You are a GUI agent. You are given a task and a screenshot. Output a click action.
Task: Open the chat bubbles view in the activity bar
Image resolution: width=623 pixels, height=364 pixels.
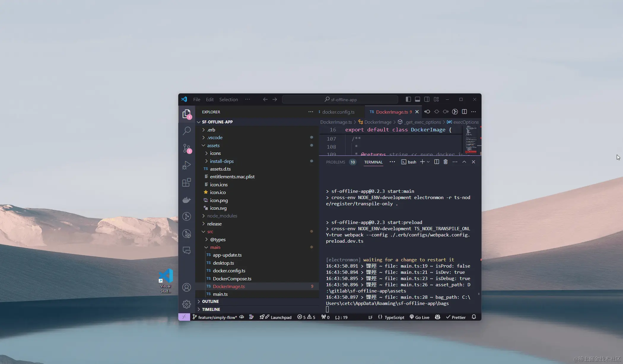[x=187, y=250]
